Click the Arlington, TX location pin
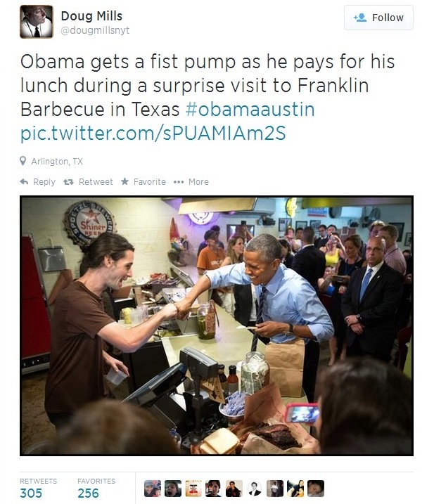This screenshot has width=434, height=504. pyautogui.click(x=23, y=161)
